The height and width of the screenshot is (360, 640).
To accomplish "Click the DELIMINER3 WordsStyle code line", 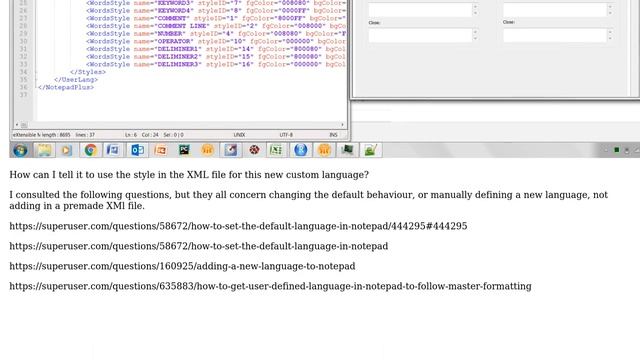I will point(216,64).
